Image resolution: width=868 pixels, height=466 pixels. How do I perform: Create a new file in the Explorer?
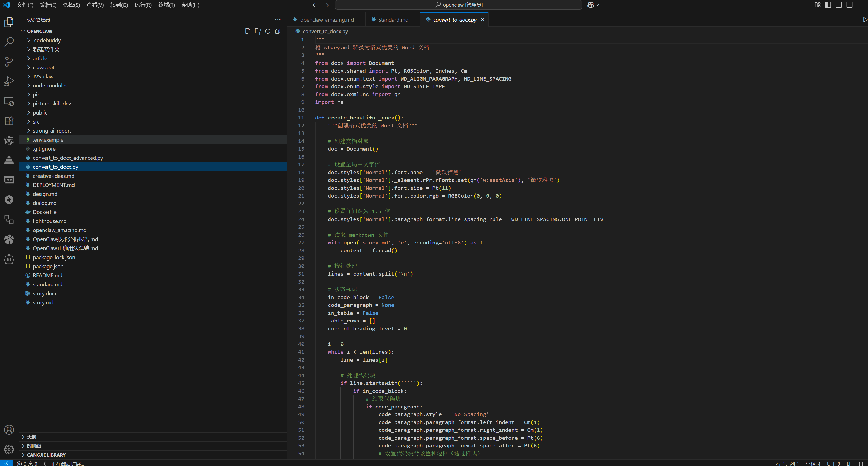coord(248,31)
